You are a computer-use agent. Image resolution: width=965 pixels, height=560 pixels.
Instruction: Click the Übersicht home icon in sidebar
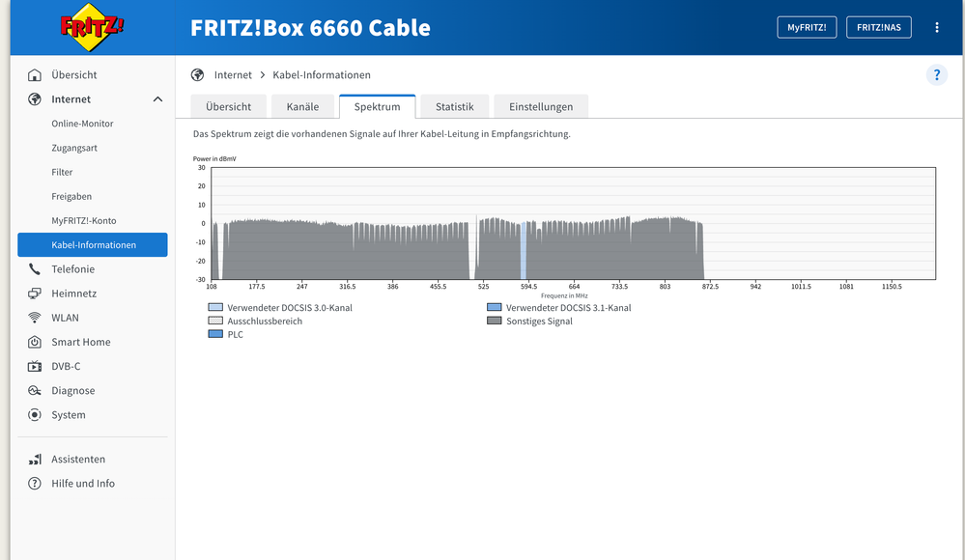pos(35,75)
